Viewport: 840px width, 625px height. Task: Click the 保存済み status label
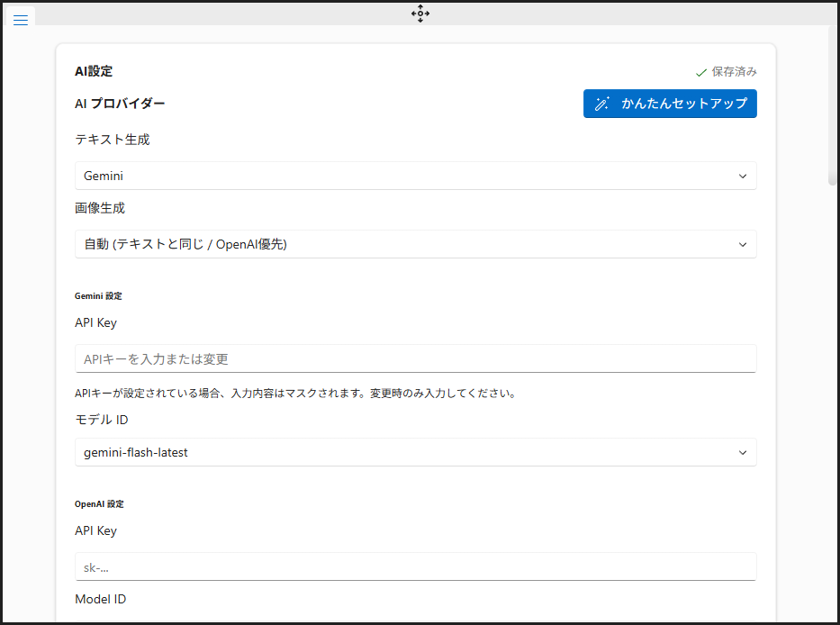[735, 71]
